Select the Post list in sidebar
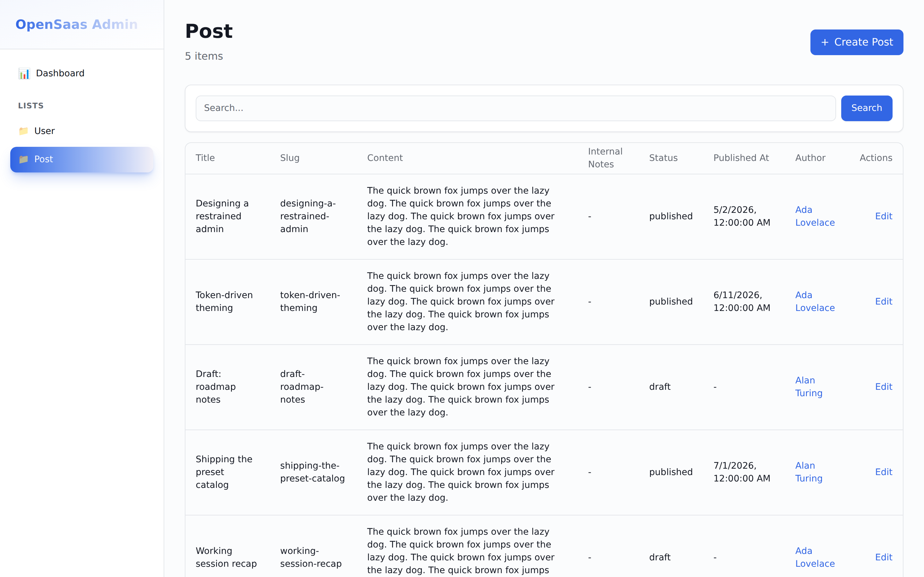Image resolution: width=924 pixels, height=577 pixels. click(82, 160)
